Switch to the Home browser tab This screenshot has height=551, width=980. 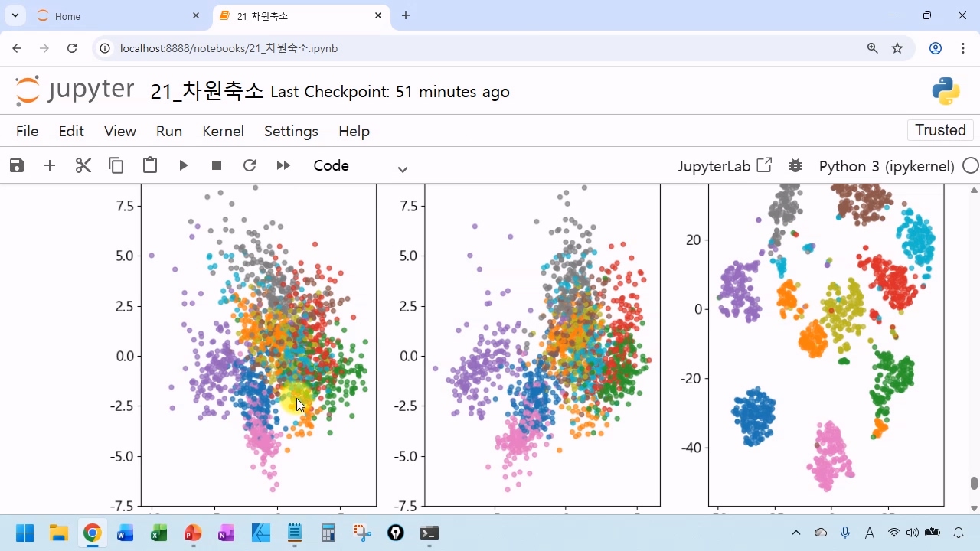(x=119, y=16)
